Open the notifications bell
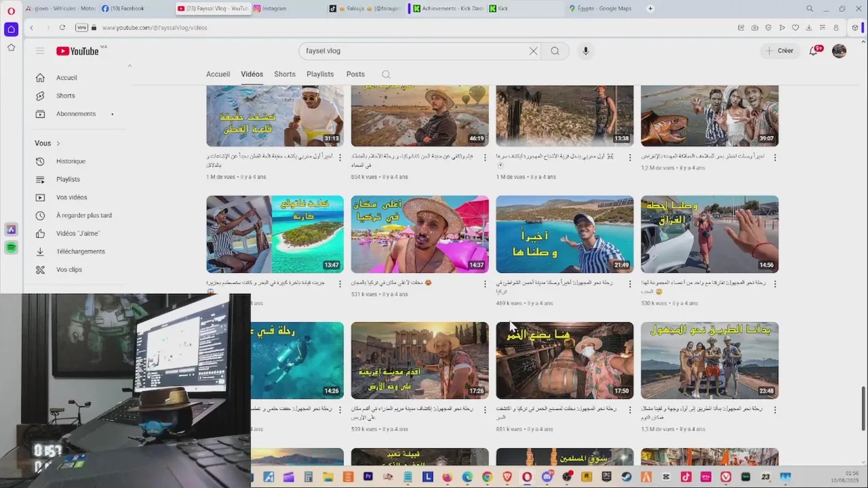This screenshot has width=868, height=488. 813,51
